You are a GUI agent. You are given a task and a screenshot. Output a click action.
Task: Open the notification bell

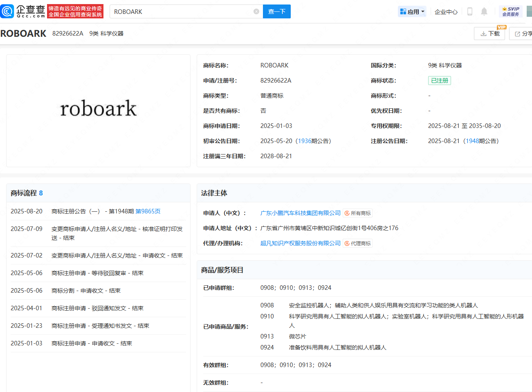tap(484, 11)
